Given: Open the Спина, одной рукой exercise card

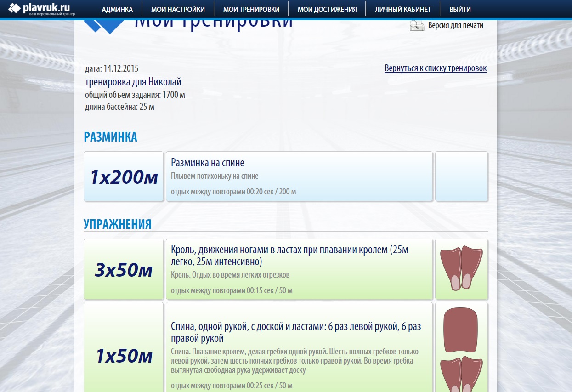Looking at the screenshot, I should coord(299,347).
